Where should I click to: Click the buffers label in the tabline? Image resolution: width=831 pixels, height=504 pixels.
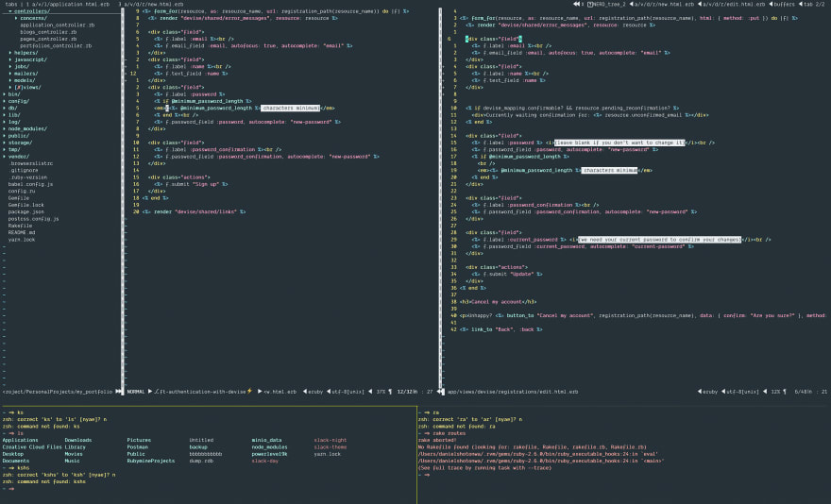[x=783, y=4]
